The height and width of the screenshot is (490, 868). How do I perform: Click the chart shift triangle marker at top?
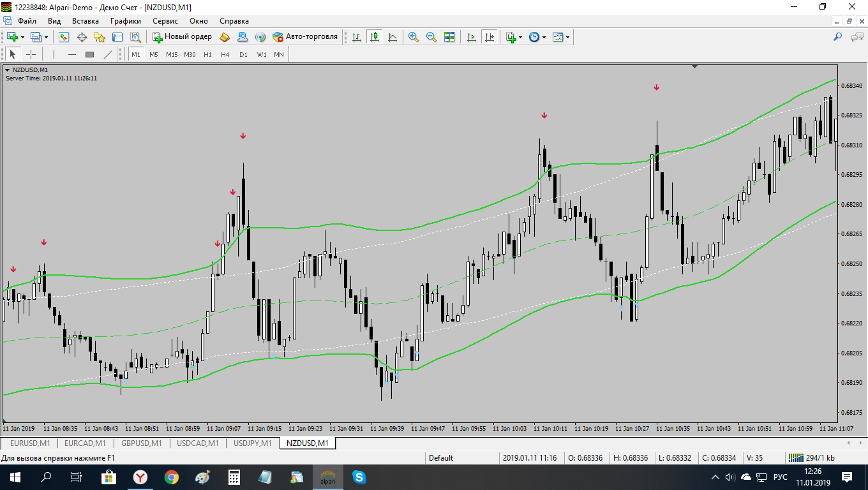pos(694,66)
